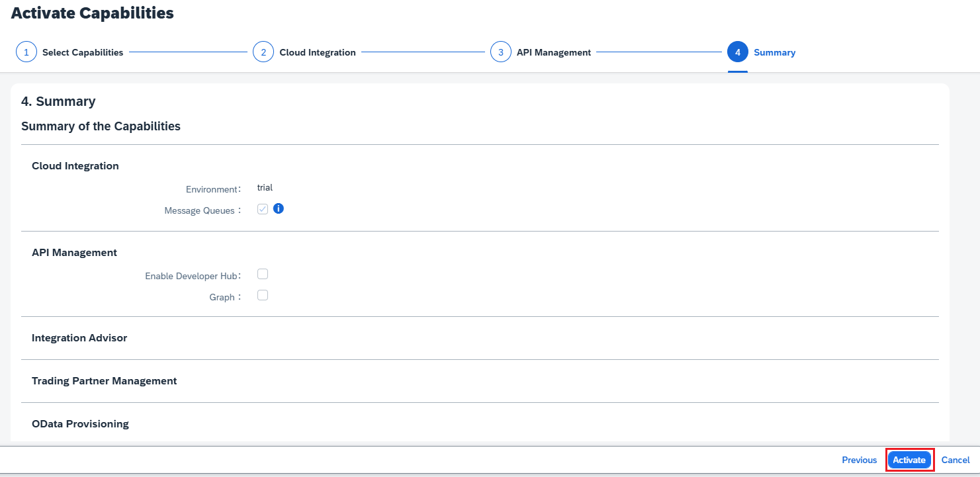The width and height of the screenshot is (980, 477).
Task: Enable the Developer Hub checkbox
Action: (263, 274)
